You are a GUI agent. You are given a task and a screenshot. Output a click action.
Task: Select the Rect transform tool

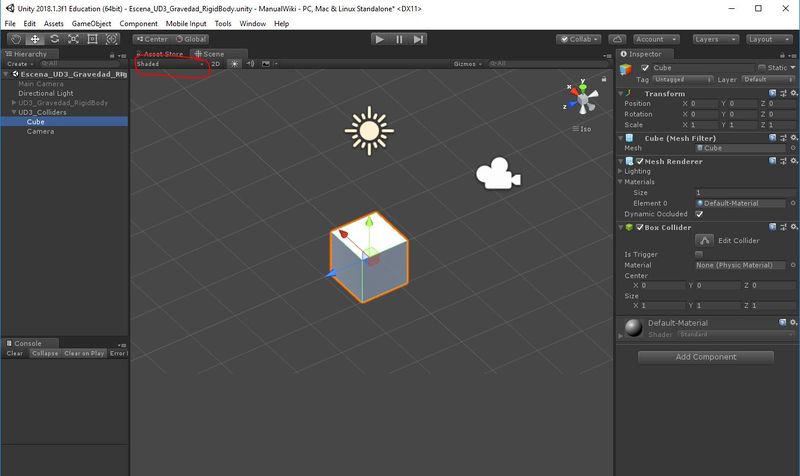pos(92,39)
